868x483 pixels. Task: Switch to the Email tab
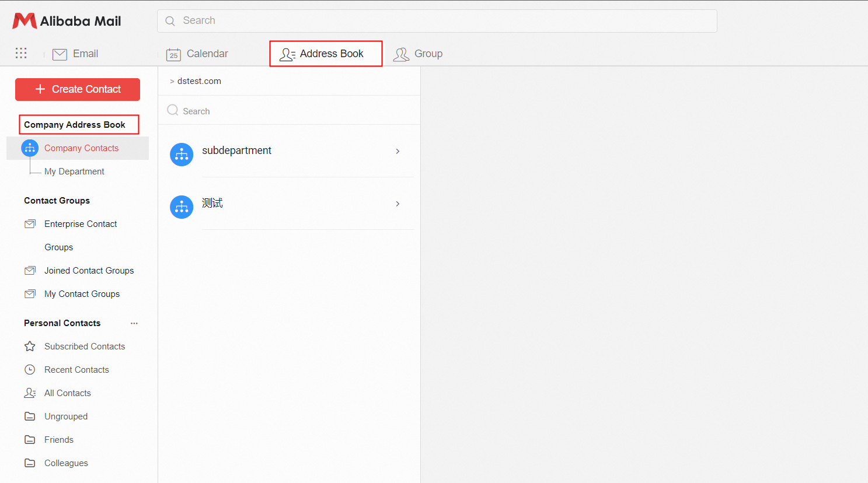tap(75, 54)
